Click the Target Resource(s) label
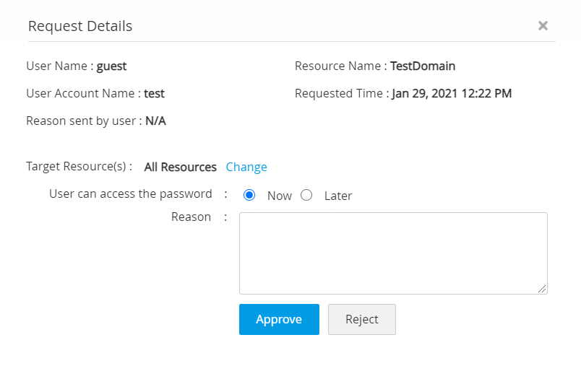The image size is (581, 392). pos(79,166)
